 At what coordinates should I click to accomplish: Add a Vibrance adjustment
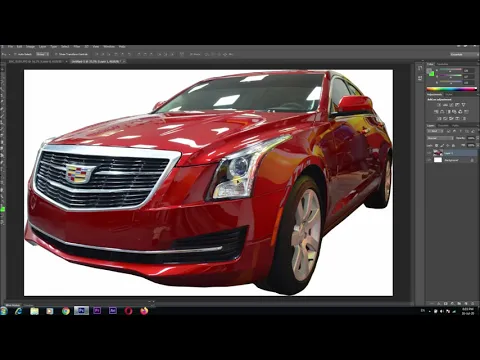click(463, 105)
